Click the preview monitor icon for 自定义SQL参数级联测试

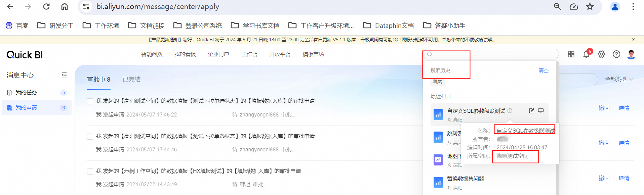click(541, 111)
